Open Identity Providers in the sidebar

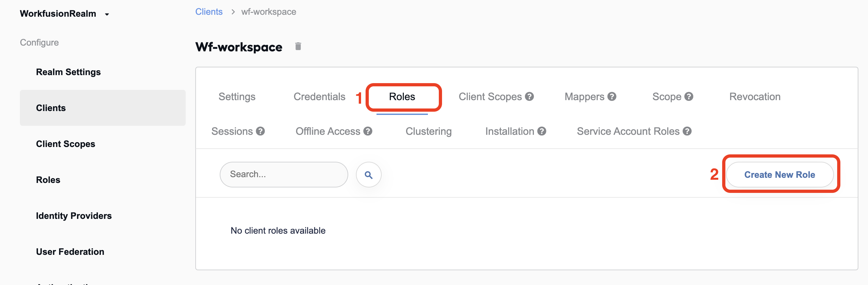tap(74, 216)
